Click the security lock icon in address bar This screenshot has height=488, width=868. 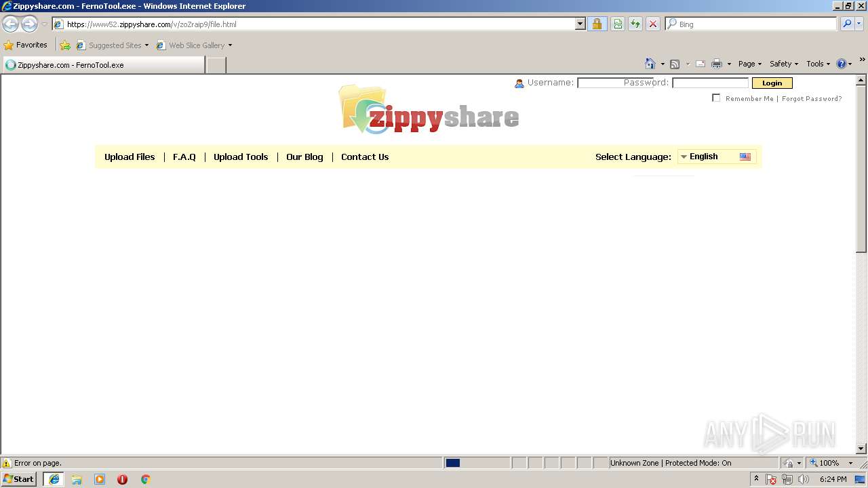point(597,24)
